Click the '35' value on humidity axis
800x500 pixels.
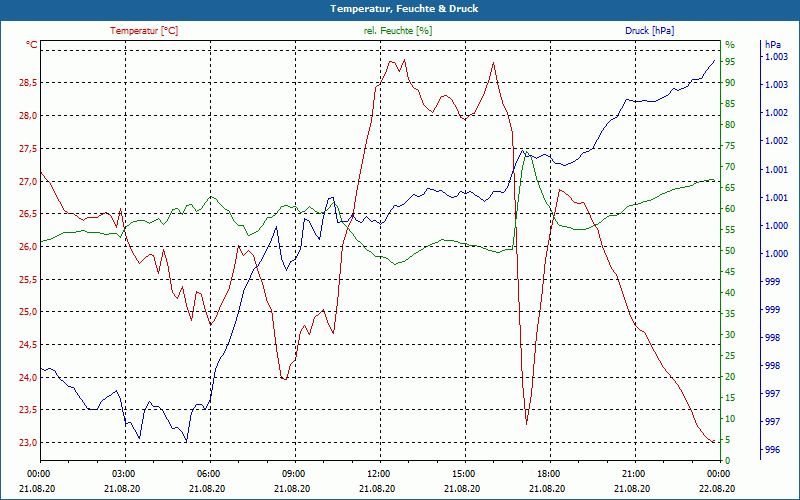point(730,314)
